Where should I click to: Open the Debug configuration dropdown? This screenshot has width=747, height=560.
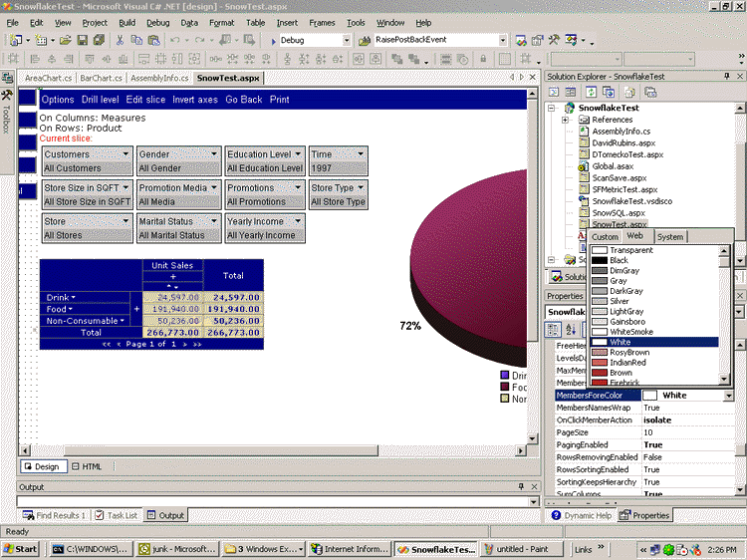tap(347, 41)
